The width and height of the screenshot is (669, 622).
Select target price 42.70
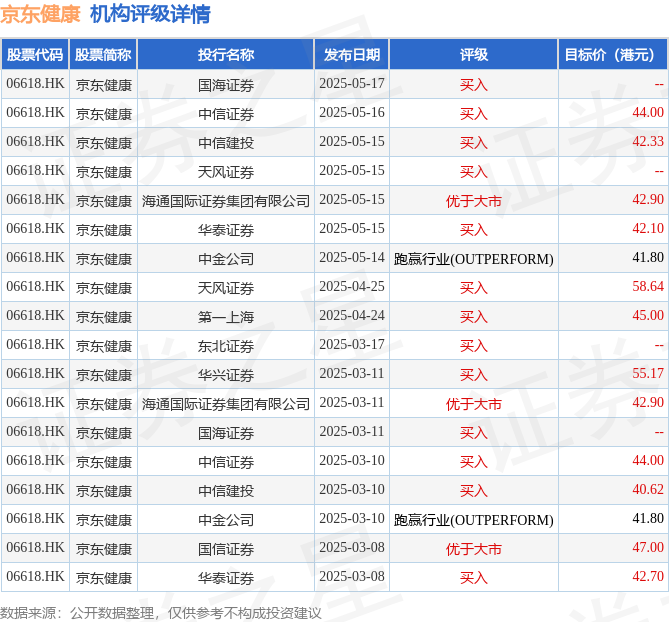648,577
